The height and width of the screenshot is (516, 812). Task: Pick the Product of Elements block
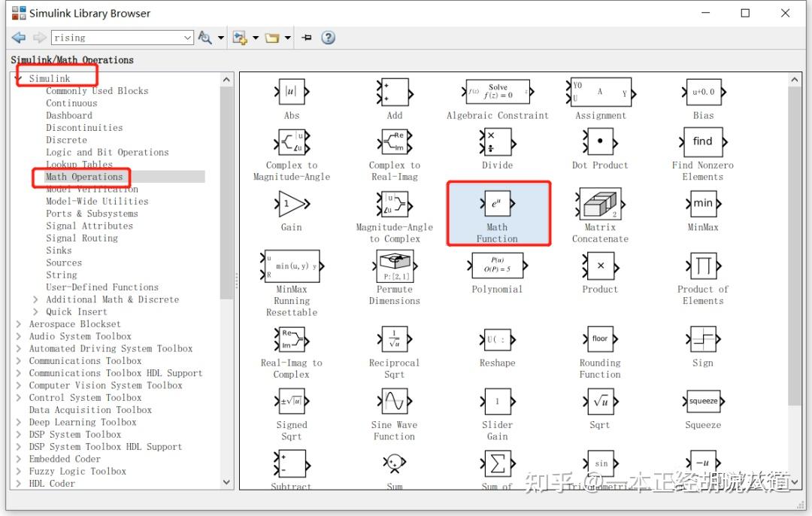pos(703,266)
